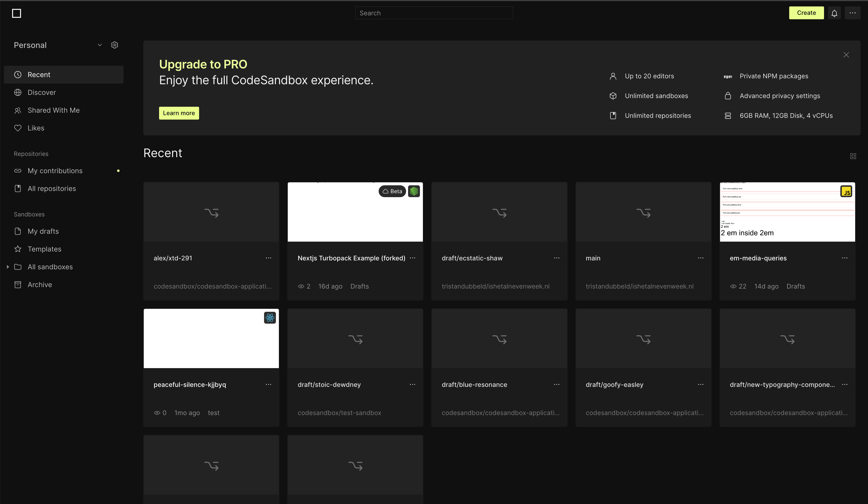Click branch icon on main card thumbnail
Viewport: 868px width, 504px height.
click(643, 213)
